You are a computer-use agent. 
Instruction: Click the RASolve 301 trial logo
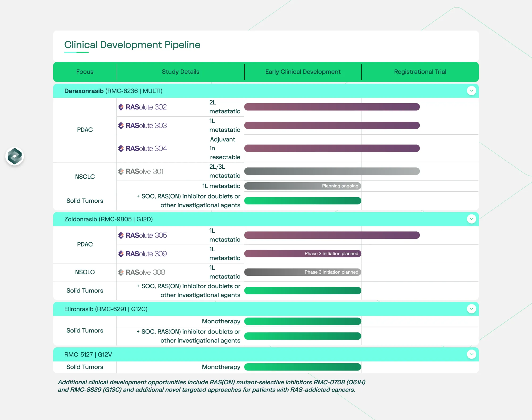pyautogui.click(x=141, y=171)
